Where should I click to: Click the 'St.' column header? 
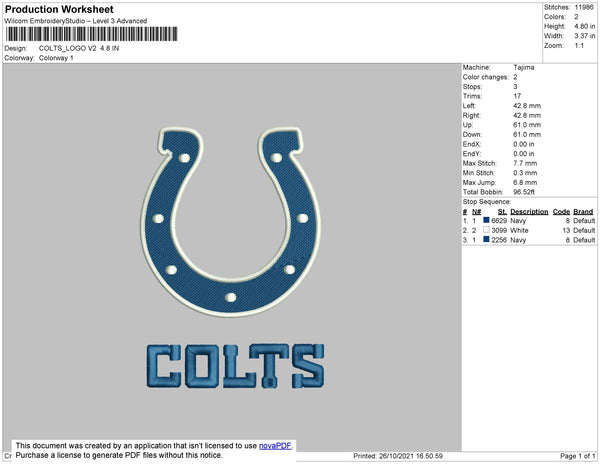[502, 212]
